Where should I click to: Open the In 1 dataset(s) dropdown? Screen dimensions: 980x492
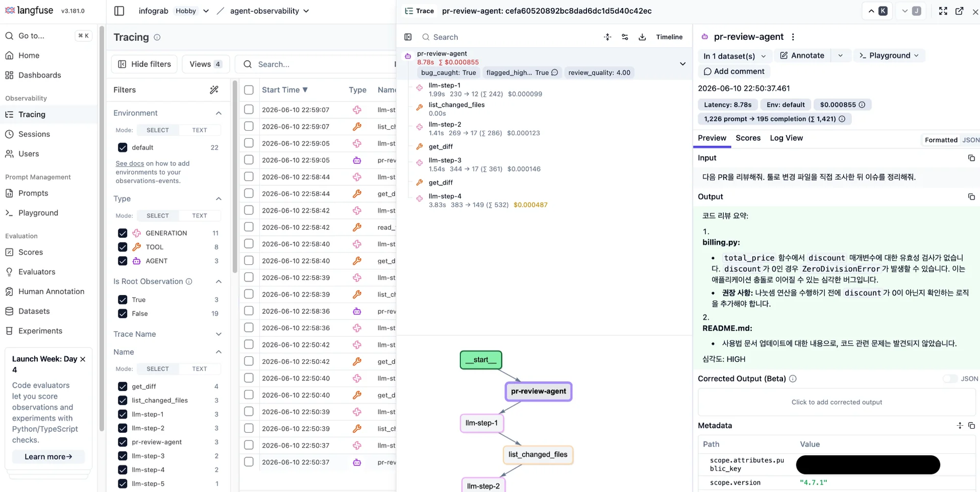tap(734, 56)
